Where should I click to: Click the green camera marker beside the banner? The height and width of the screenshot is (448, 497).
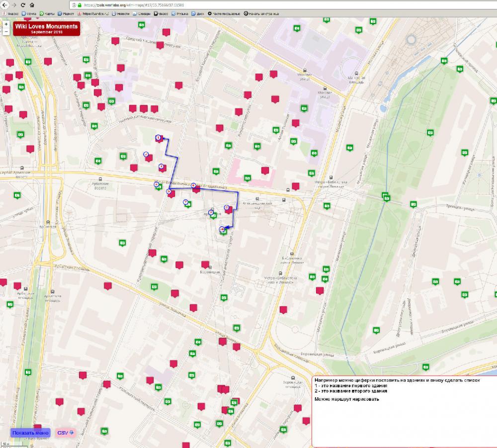[x=142, y=25]
